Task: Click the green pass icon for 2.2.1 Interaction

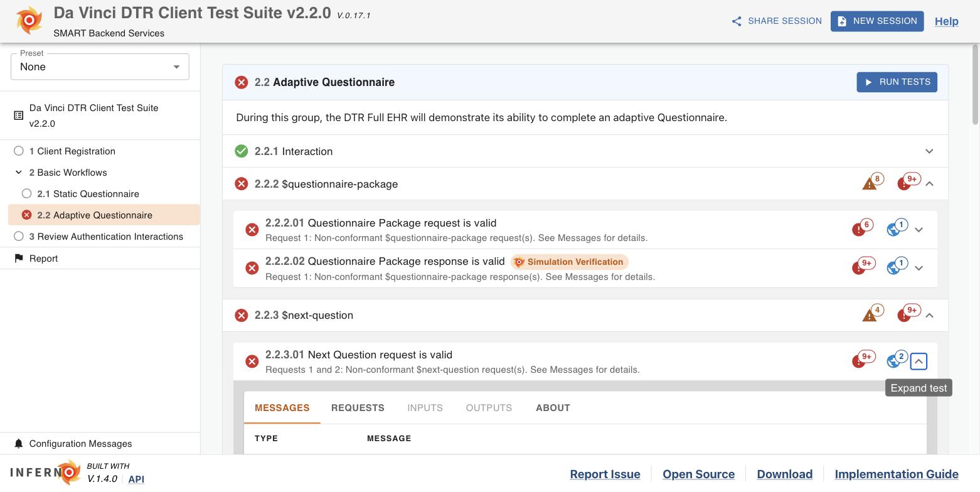Action: [x=242, y=151]
